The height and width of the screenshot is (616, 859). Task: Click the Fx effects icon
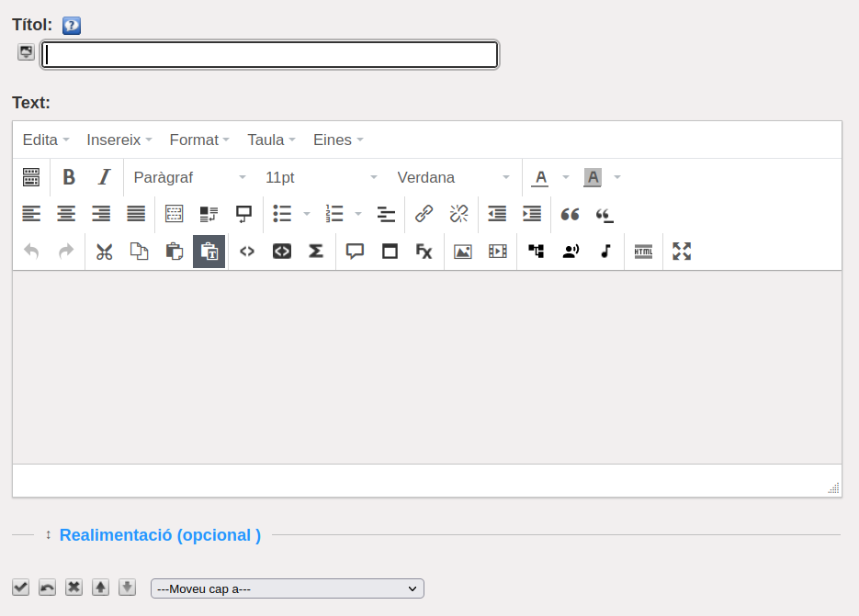click(424, 252)
